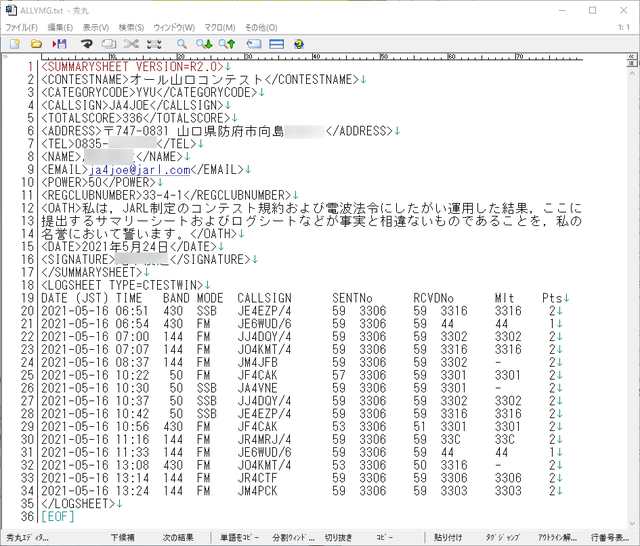
Task: Open the 検索(S) menu
Action: pos(131,27)
